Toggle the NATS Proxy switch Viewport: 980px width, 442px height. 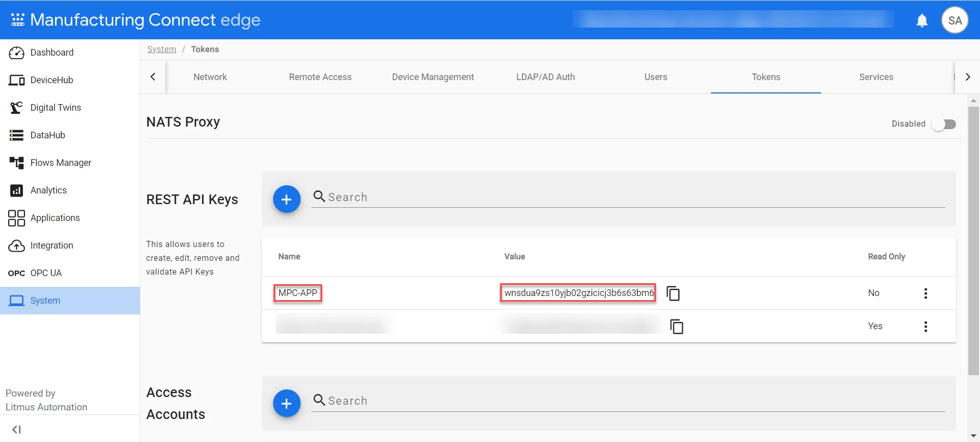click(x=944, y=124)
